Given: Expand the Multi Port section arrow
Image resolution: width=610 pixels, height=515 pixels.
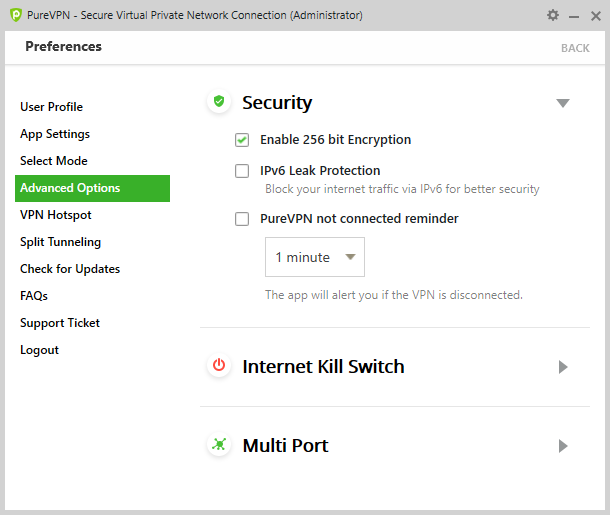Looking at the screenshot, I should (563, 446).
